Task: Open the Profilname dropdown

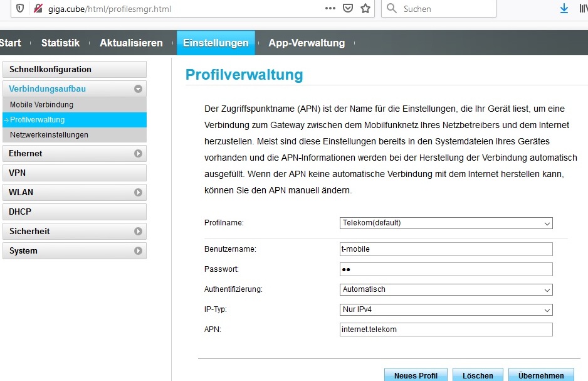Action: click(x=446, y=223)
